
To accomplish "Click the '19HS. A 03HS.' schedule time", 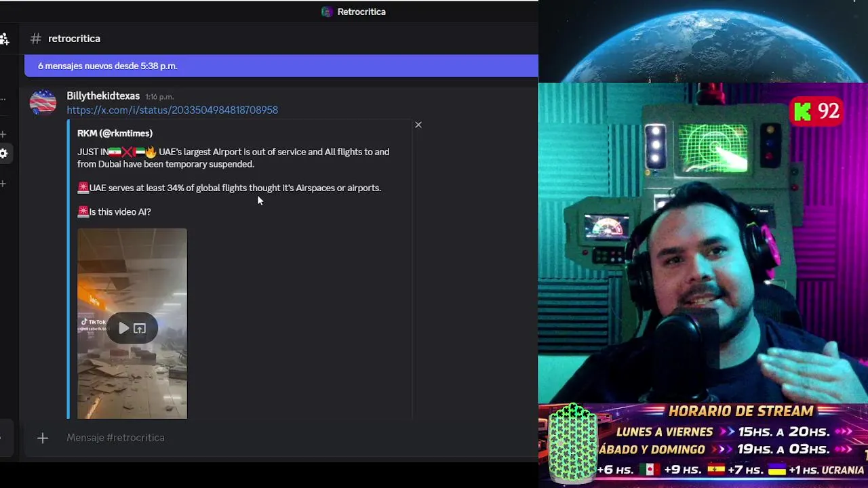I will click(x=784, y=449).
